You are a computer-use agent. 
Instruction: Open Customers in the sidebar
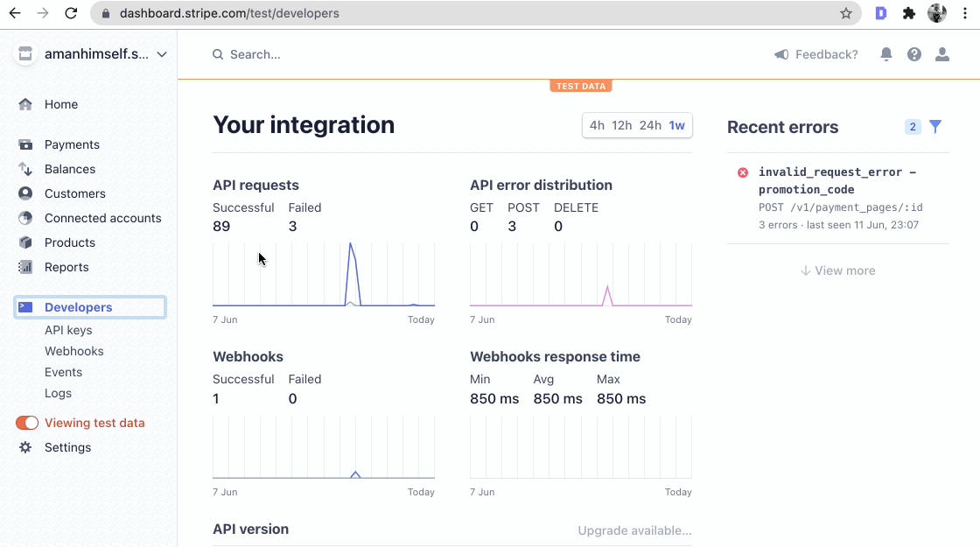(x=75, y=193)
